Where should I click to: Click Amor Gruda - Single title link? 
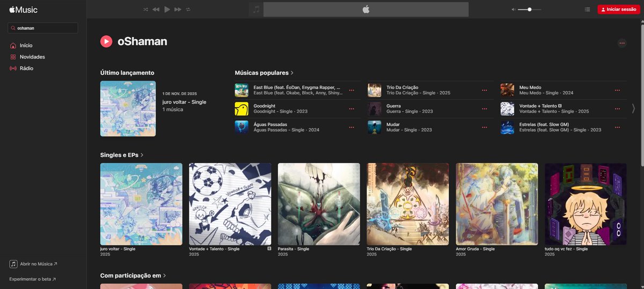point(475,249)
